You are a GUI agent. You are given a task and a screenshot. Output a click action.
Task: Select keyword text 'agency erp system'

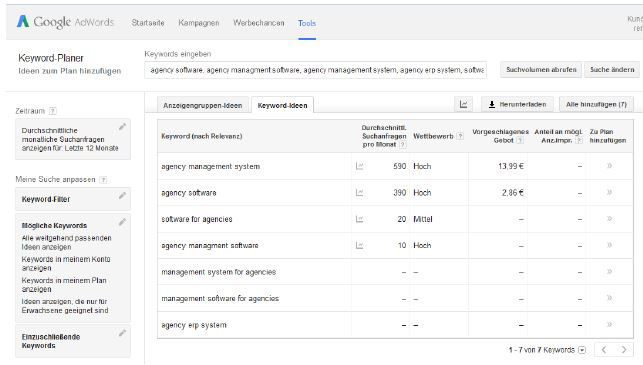[x=194, y=325]
